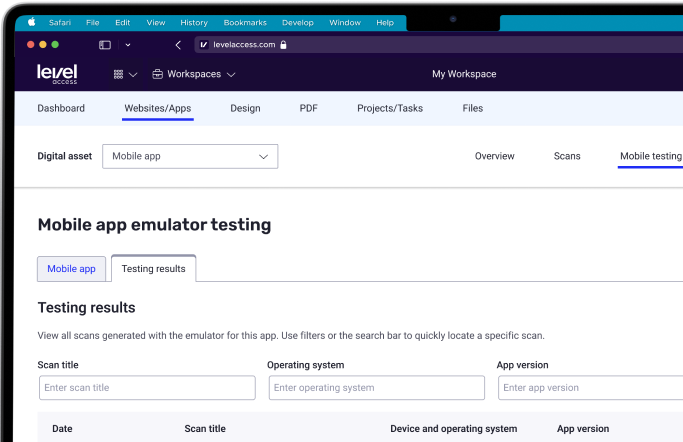Click the Apple menu icon
The height and width of the screenshot is (442, 683).
31,22
